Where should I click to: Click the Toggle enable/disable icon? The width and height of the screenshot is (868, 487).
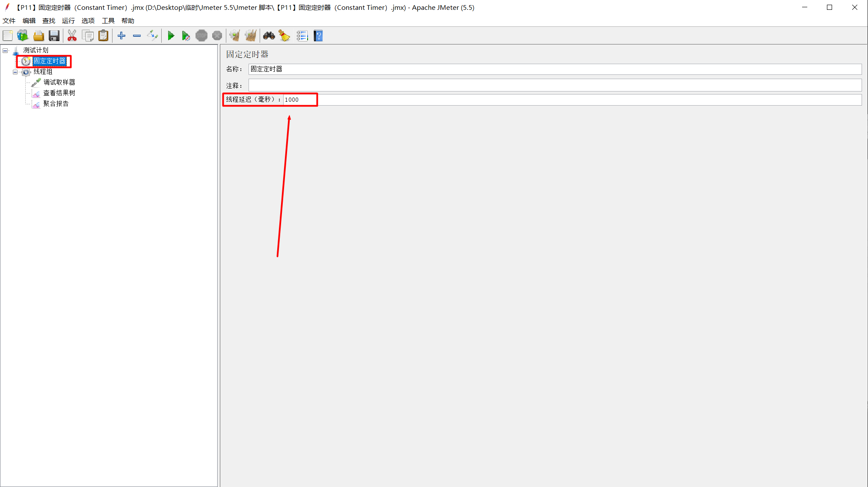153,36
